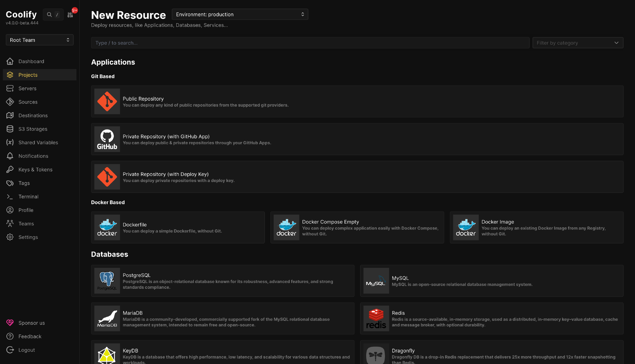Open the settings sliders icon with 9+ badge
The width and height of the screenshot is (635, 364).
click(x=70, y=15)
